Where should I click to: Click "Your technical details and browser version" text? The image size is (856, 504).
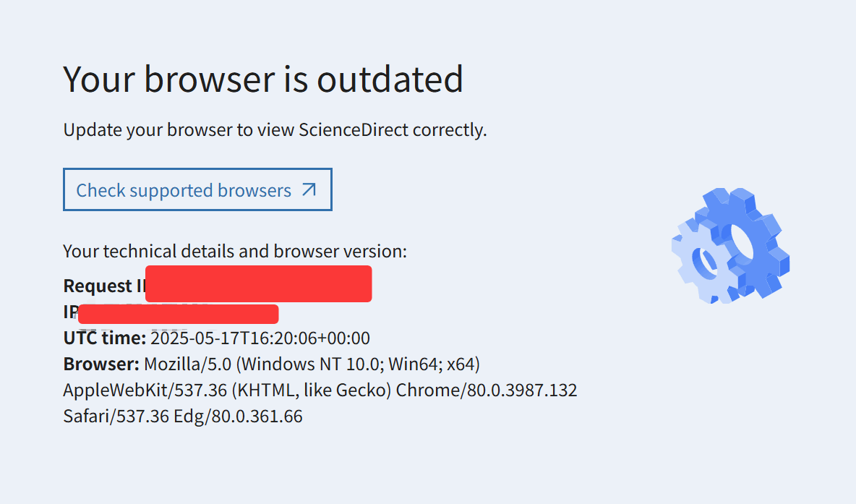[235, 251]
